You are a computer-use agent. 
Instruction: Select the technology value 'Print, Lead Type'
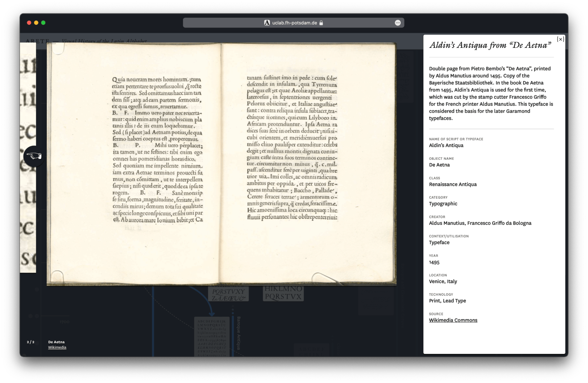coord(447,300)
